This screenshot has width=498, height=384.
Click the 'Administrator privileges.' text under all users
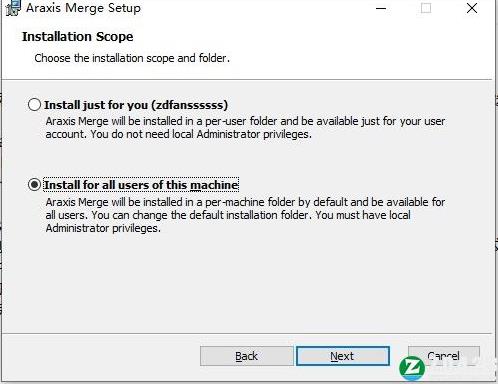(103, 228)
